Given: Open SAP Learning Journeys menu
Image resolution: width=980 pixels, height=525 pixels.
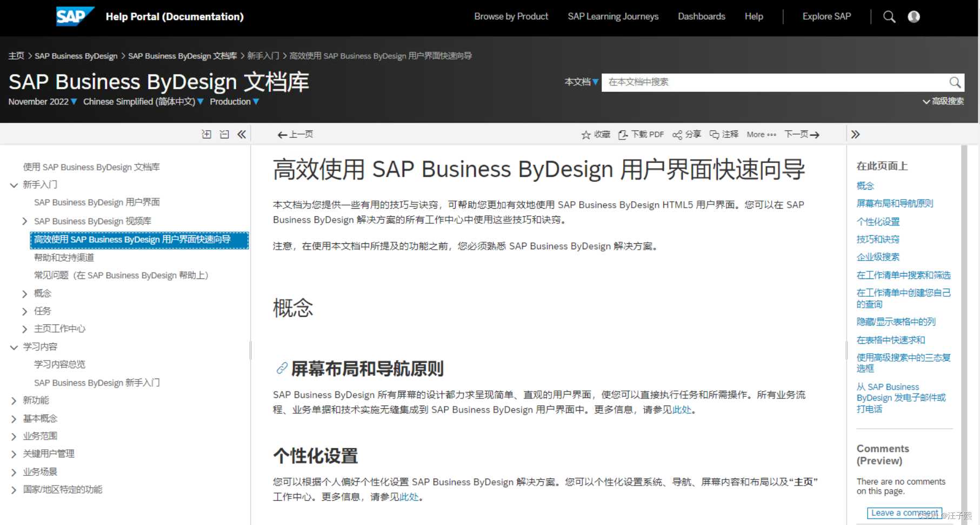Looking at the screenshot, I should (x=613, y=17).
